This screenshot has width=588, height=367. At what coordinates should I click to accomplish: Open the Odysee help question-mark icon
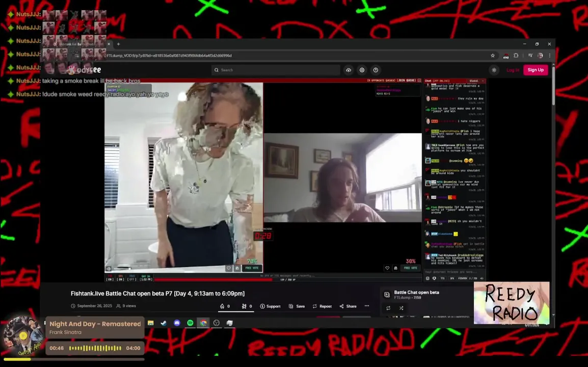(376, 70)
